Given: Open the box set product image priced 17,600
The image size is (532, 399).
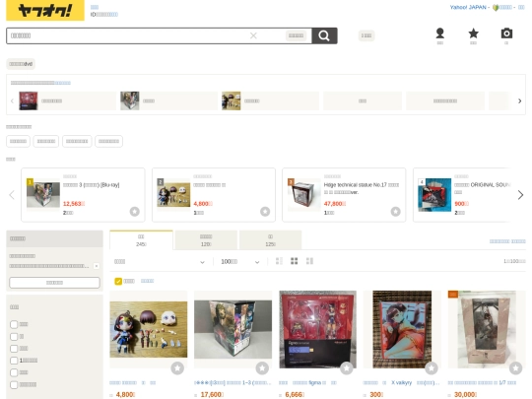Looking at the screenshot, I should [x=233, y=329].
